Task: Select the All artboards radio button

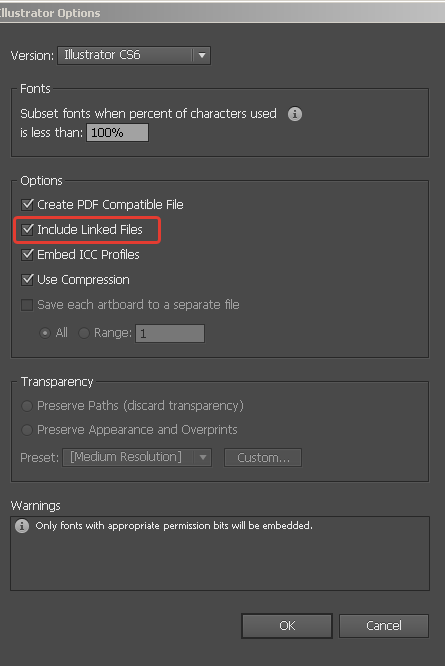Action: click(45, 333)
